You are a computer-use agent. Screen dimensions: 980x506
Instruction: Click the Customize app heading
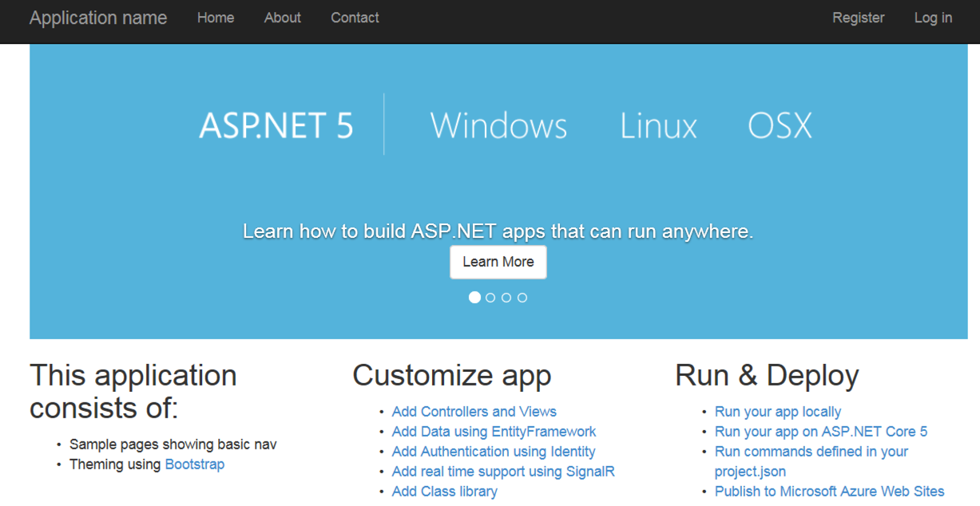click(x=452, y=376)
